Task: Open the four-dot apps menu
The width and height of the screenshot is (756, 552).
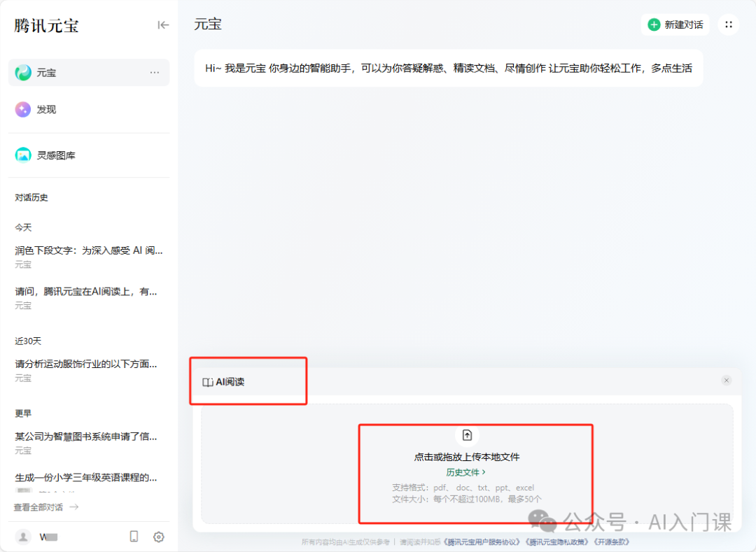Action: (x=729, y=24)
